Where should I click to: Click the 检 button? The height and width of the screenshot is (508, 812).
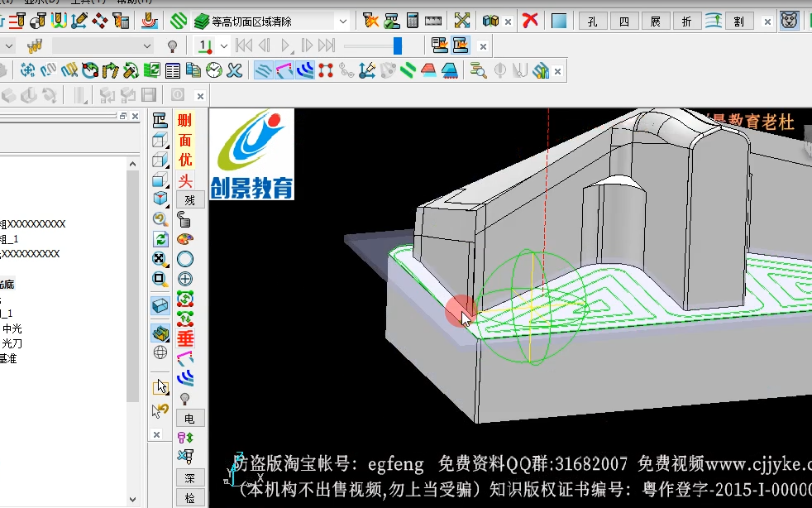pyautogui.click(x=190, y=498)
